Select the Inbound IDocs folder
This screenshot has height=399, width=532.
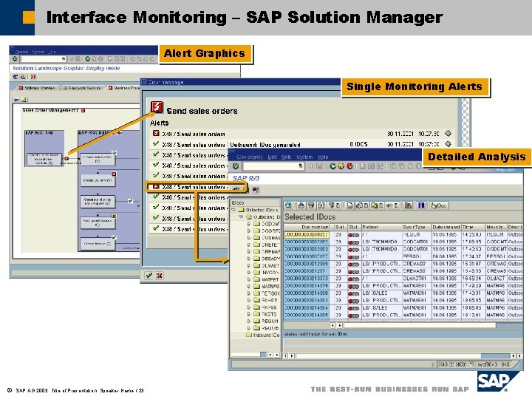[263, 335]
